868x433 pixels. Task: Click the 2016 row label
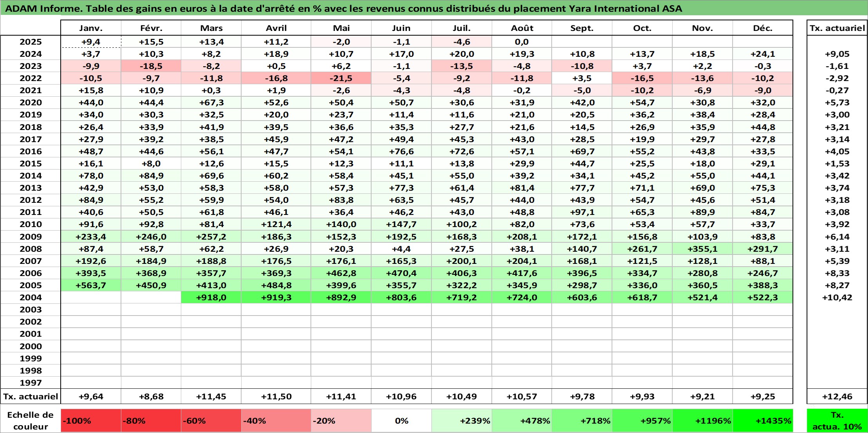[31, 152]
